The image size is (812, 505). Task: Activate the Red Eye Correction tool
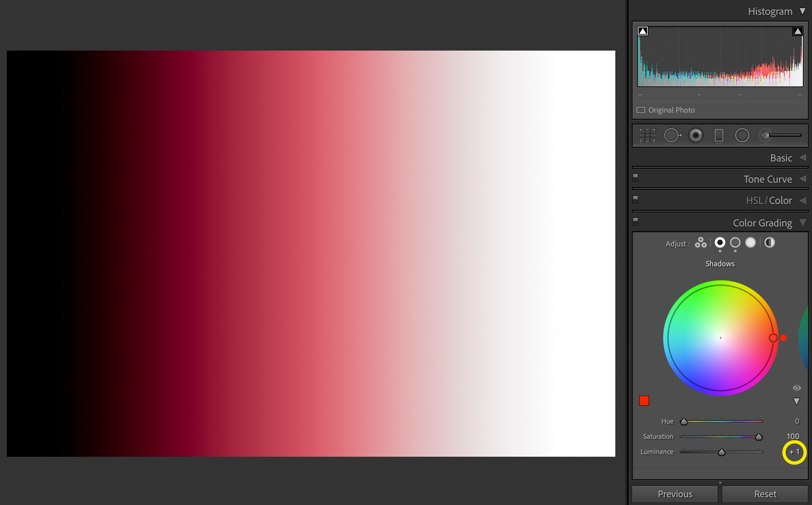point(696,135)
